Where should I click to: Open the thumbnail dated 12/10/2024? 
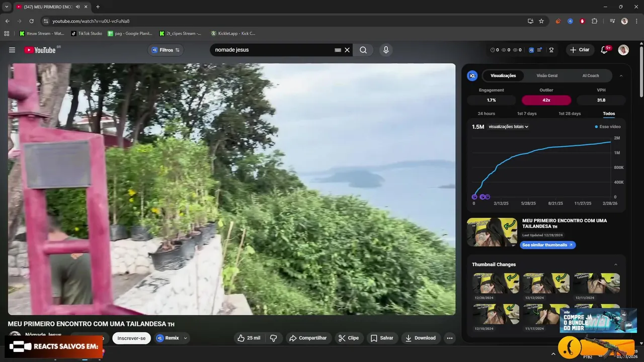(495, 314)
